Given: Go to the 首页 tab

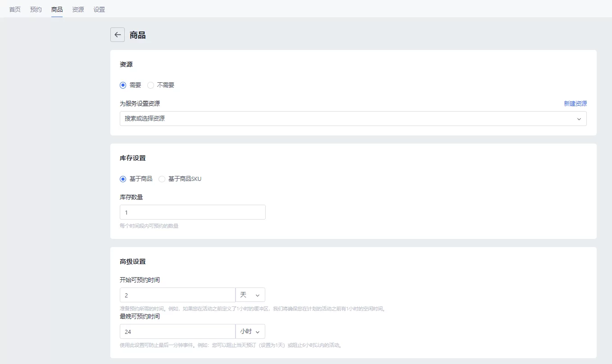Looking at the screenshot, I should tap(15, 9).
